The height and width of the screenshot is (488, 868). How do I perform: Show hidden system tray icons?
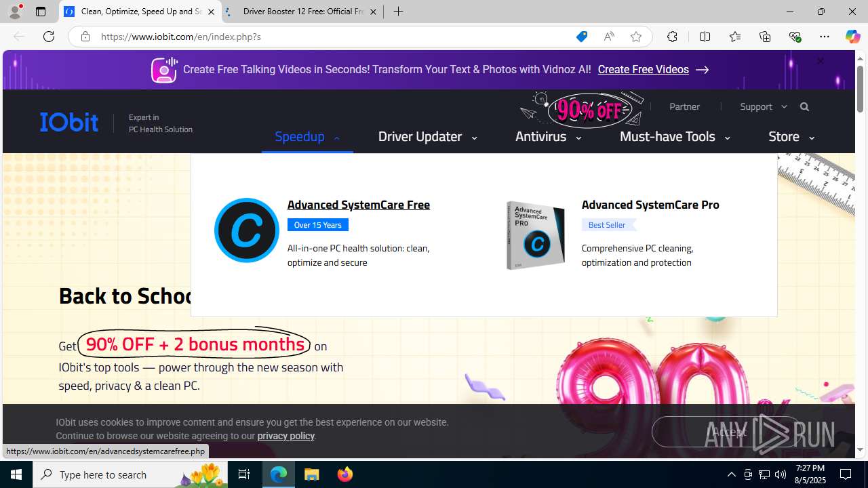731,474
